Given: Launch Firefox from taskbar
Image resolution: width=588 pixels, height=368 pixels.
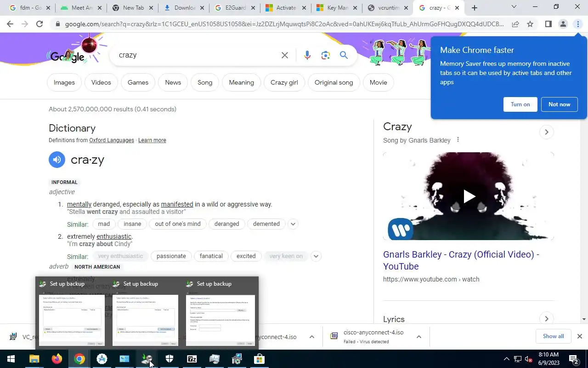Looking at the screenshot, I should 57,359.
